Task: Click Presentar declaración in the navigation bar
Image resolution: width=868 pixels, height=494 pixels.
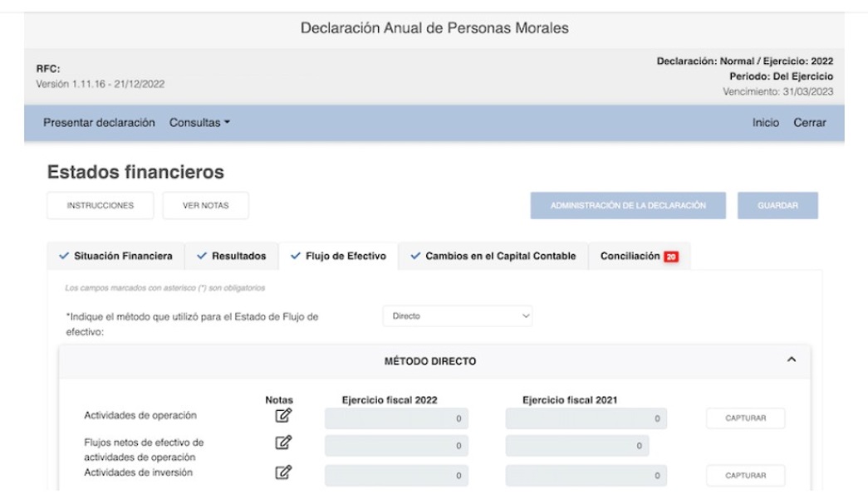Action: (99, 123)
